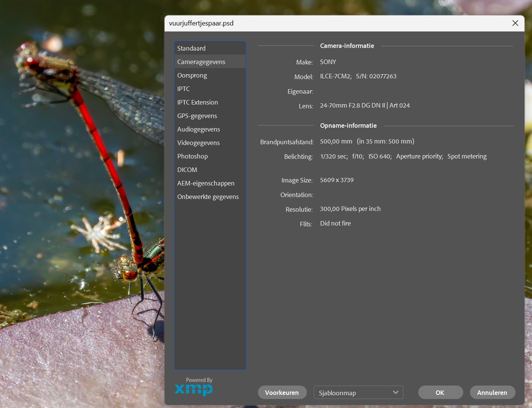Click the Powered By XMP logo
This screenshot has height=408, width=532.
pyautogui.click(x=194, y=386)
